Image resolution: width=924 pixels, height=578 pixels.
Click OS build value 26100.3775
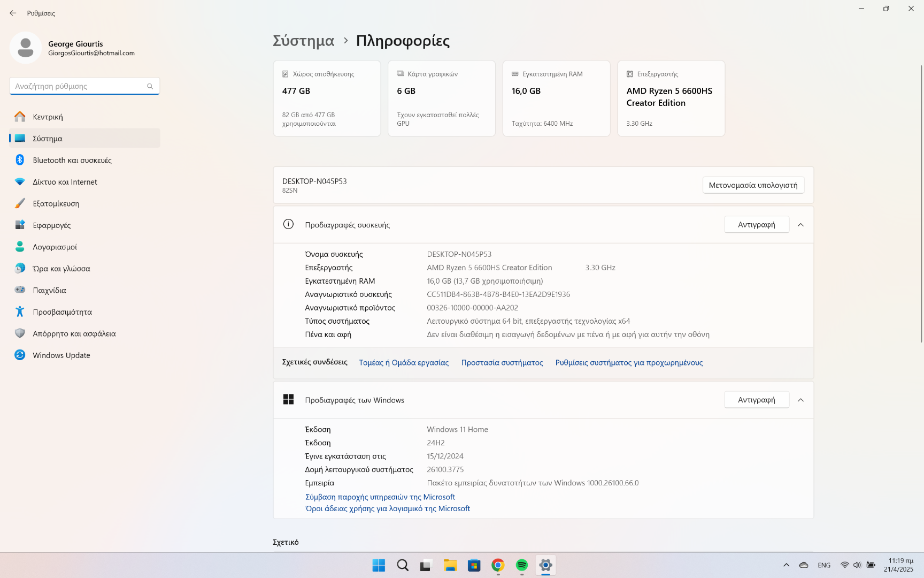pos(445,469)
